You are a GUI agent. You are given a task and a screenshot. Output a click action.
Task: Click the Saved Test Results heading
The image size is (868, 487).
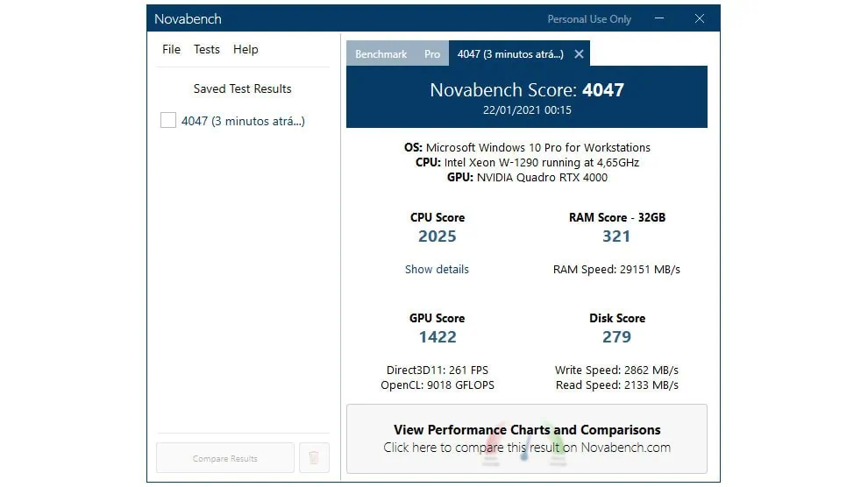click(x=243, y=88)
